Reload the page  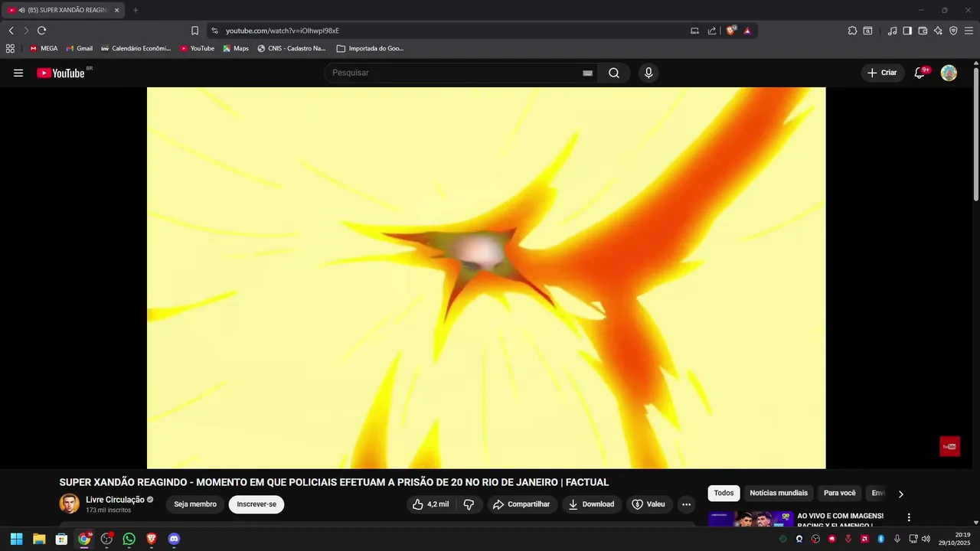tap(42, 31)
